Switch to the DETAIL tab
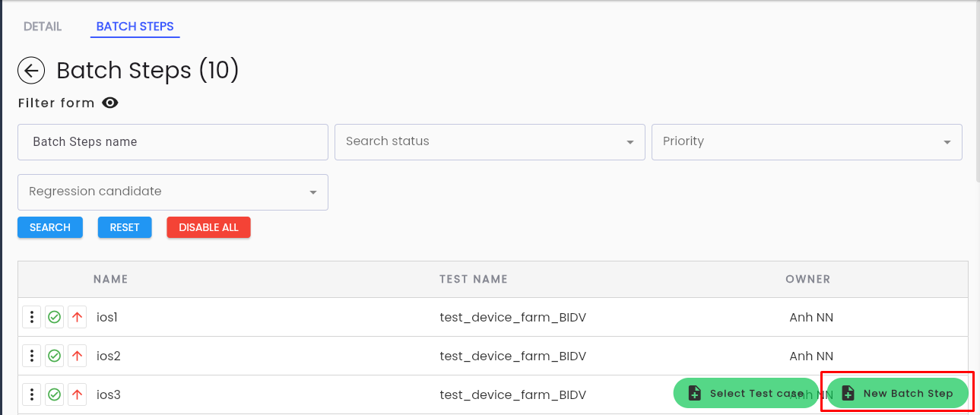 tap(43, 27)
